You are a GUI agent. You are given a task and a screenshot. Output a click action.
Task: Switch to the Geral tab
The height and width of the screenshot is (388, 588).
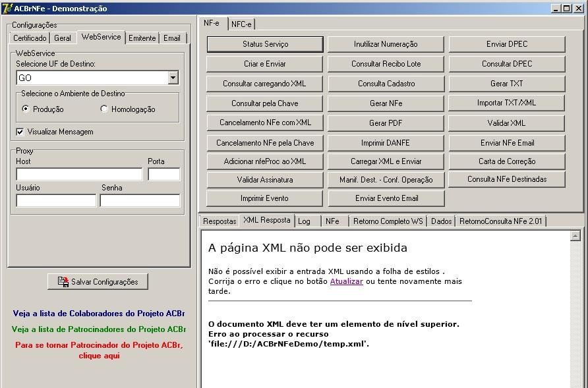click(x=62, y=38)
